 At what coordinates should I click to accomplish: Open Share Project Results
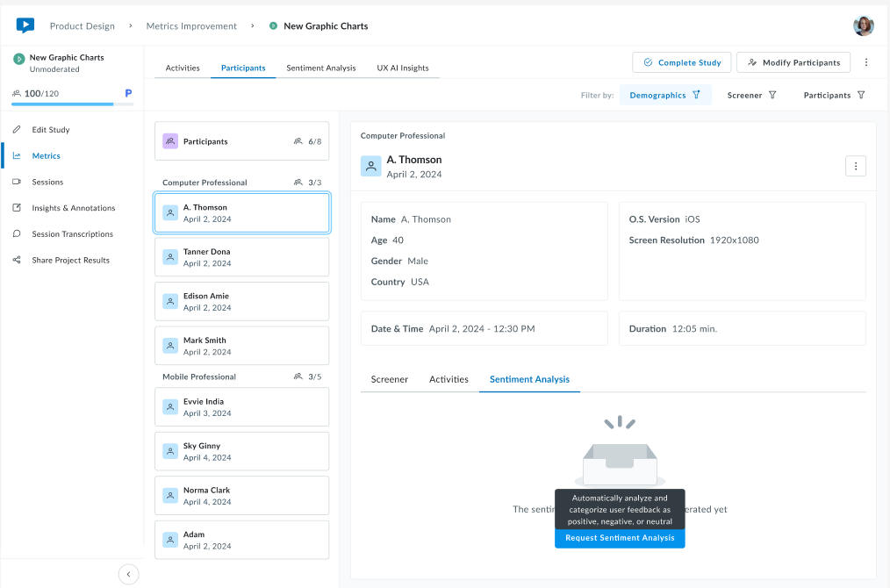[70, 261]
